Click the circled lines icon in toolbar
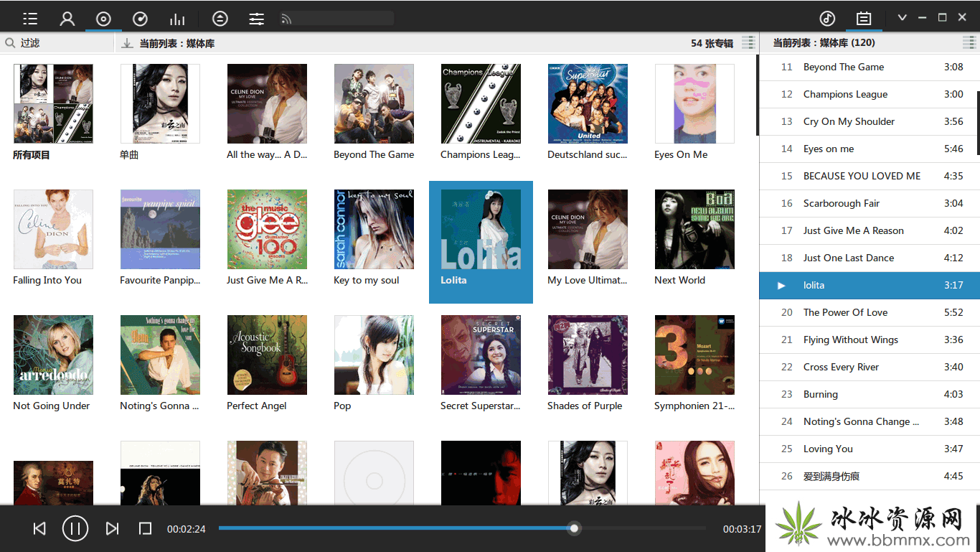Viewport: 980px width, 552px height. [x=220, y=19]
